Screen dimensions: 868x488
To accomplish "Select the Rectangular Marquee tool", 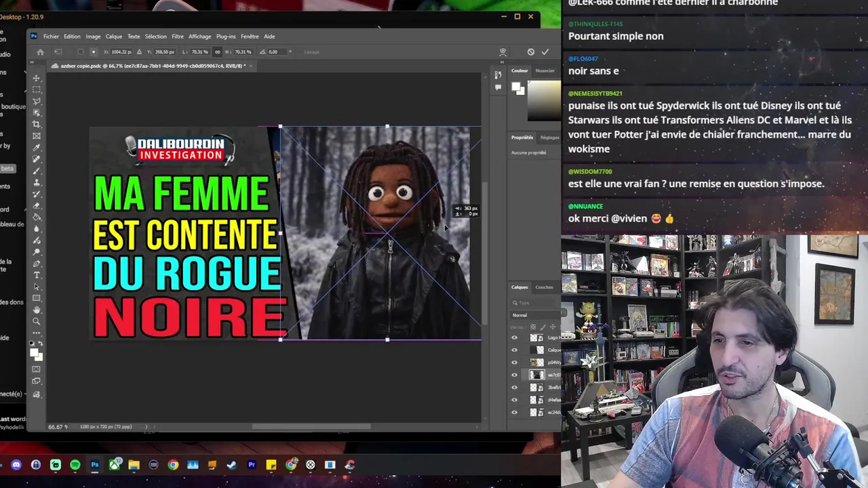I will click(37, 89).
